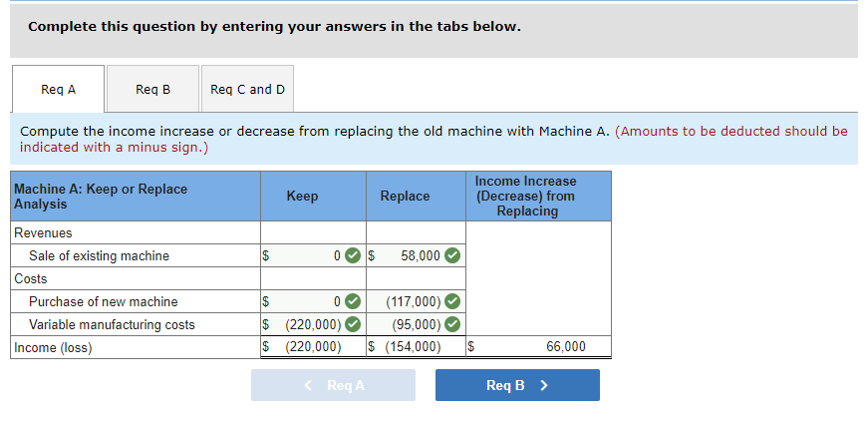
Task: Click the Revenues section label
Action: pos(43,232)
